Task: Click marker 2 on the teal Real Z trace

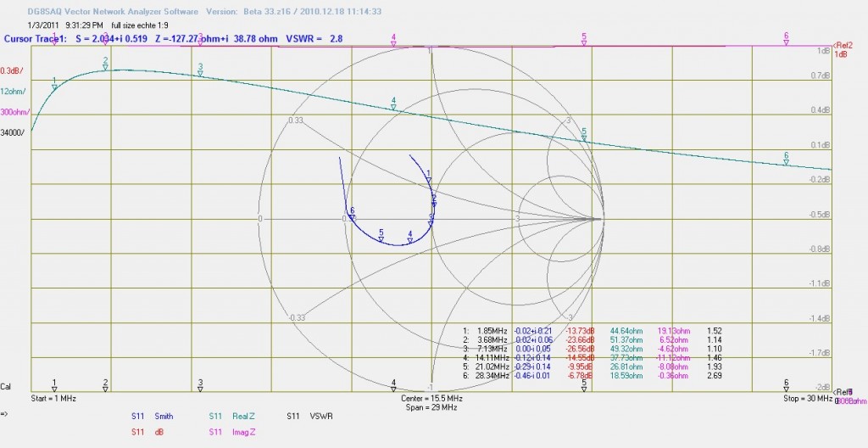Action: [106, 64]
